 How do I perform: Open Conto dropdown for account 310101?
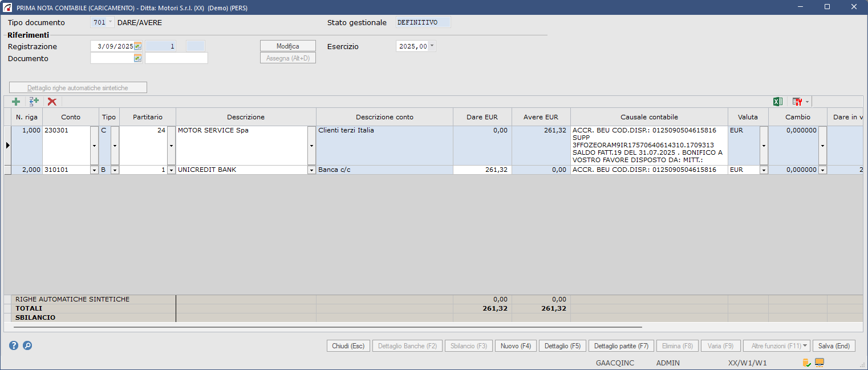94,170
